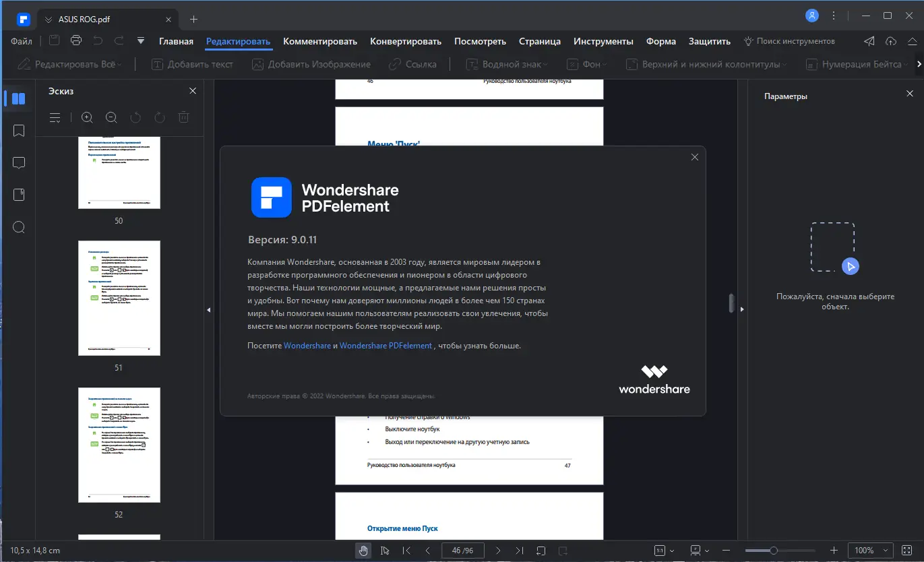Activate the Ссылка tool
This screenshot has width=924, height=562.
point(412,64)
